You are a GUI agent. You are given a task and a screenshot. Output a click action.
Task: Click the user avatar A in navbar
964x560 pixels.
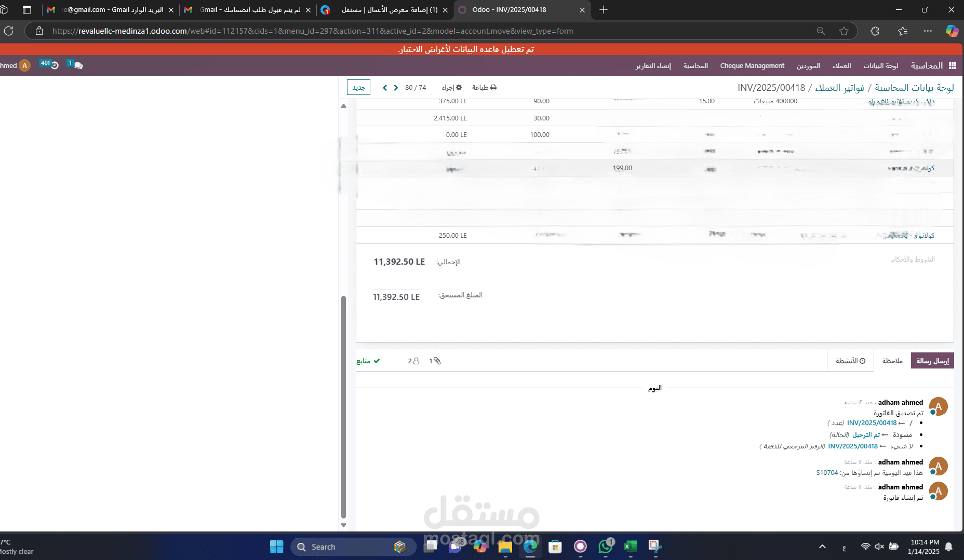click(24, 65)
